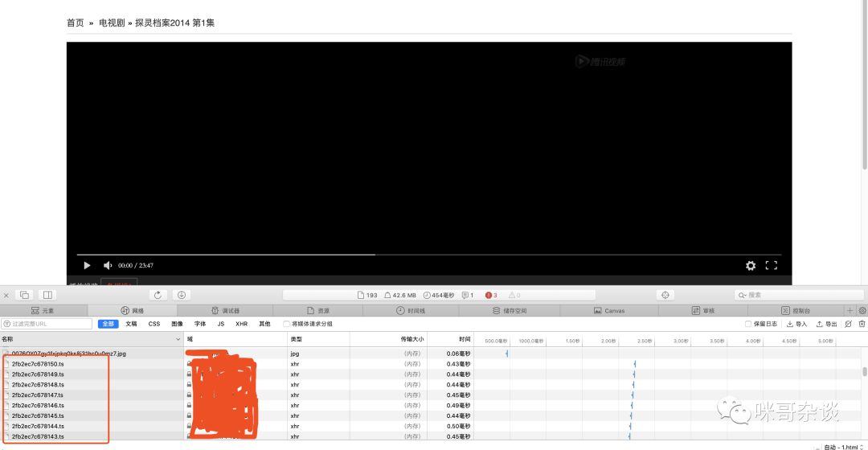This screenshot has width=868, height=450.
Task: Open the search field dropdown magnifier
Action: [743, 295]
